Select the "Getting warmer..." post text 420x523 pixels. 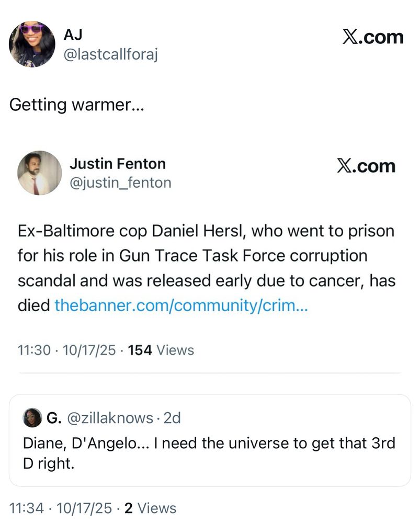[76, 105]
